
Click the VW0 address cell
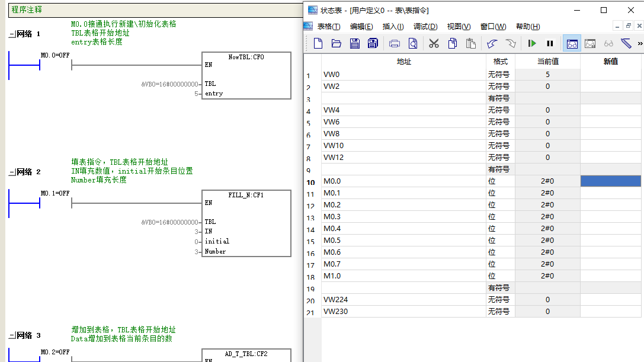click(x=403, y=75)
